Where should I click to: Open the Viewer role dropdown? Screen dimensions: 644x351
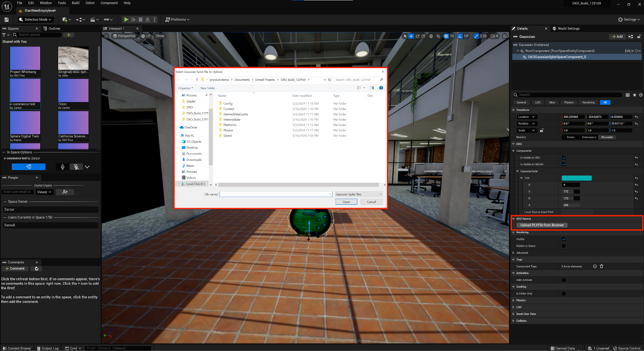(44, 192)
